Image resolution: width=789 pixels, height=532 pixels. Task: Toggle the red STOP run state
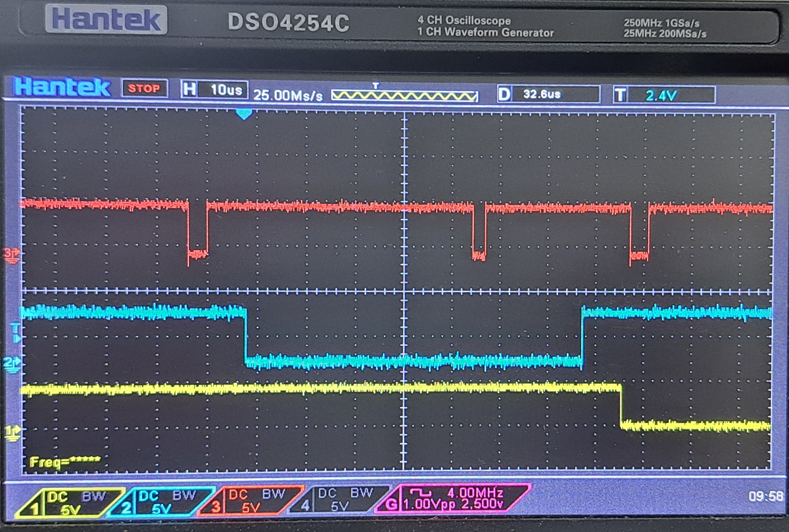click(144, 89)
